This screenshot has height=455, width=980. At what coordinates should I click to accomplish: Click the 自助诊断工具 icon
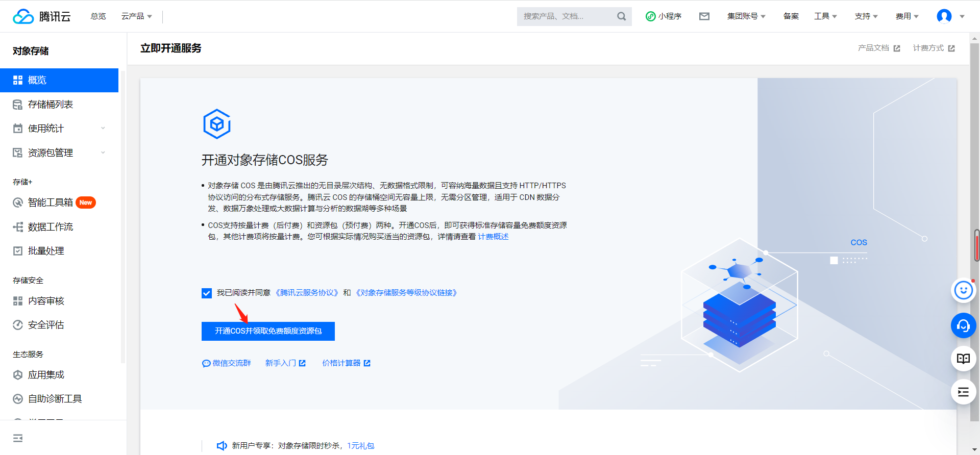point(18,399)
